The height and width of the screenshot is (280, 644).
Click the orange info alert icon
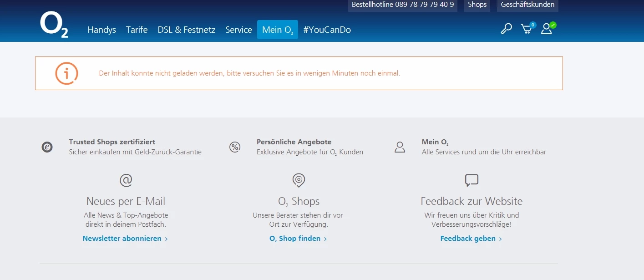66,73
